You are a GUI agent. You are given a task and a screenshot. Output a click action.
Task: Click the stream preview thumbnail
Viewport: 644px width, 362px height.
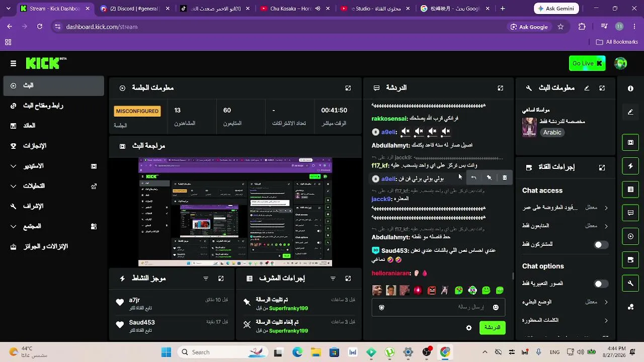point(235,212)
